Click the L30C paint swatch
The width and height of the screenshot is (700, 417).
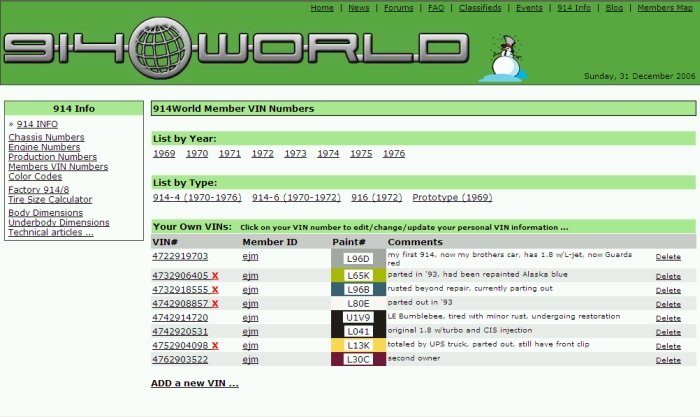click(358, 359)
